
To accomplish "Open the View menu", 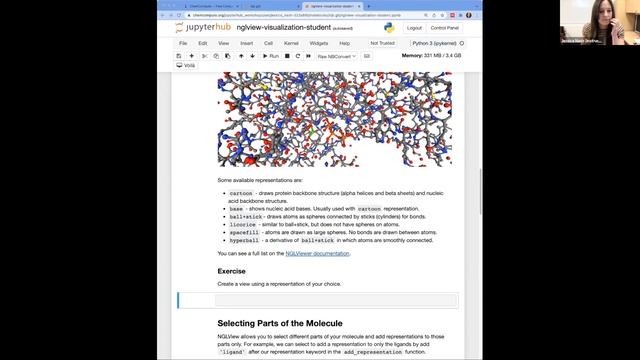I will 224,43.
